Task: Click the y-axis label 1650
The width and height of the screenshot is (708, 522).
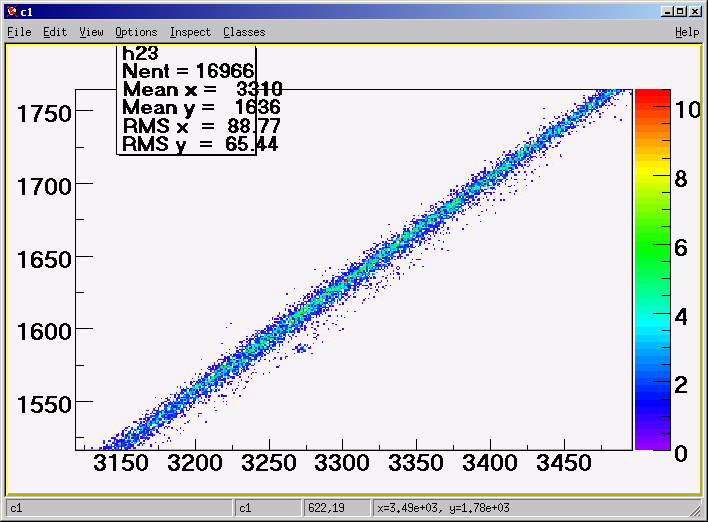Action: click(44, 260)
